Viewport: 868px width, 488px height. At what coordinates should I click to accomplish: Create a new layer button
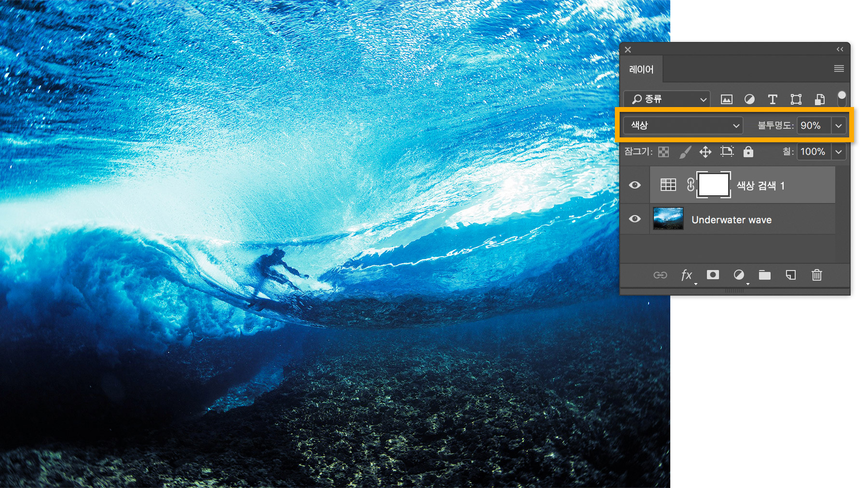(x=791, y=275)
